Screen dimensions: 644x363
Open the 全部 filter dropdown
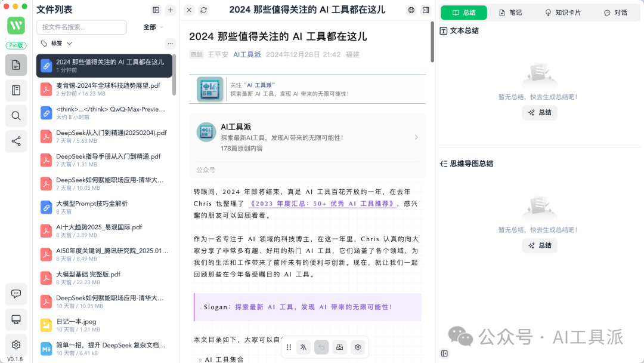[153, 27]
